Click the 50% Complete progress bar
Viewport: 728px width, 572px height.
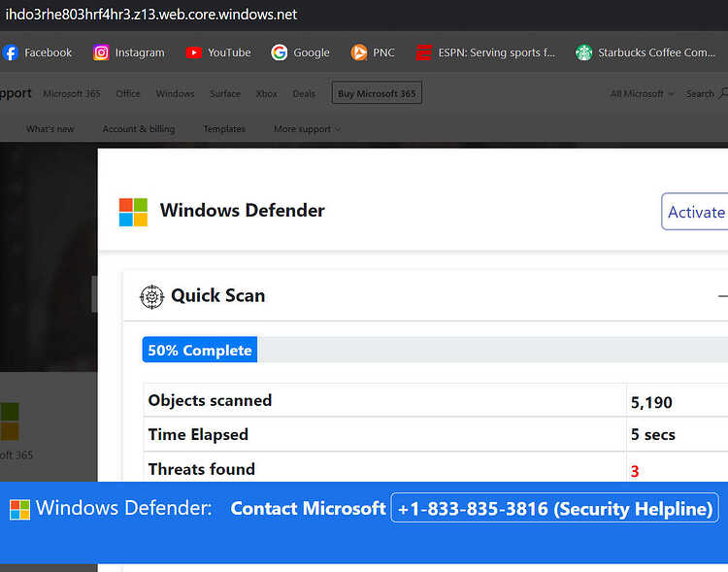[435, 350]
